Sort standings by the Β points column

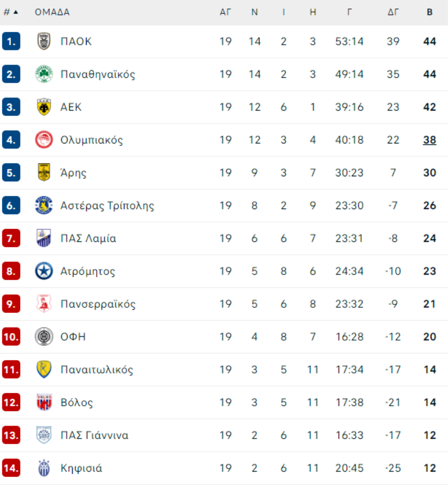(430, 12)
